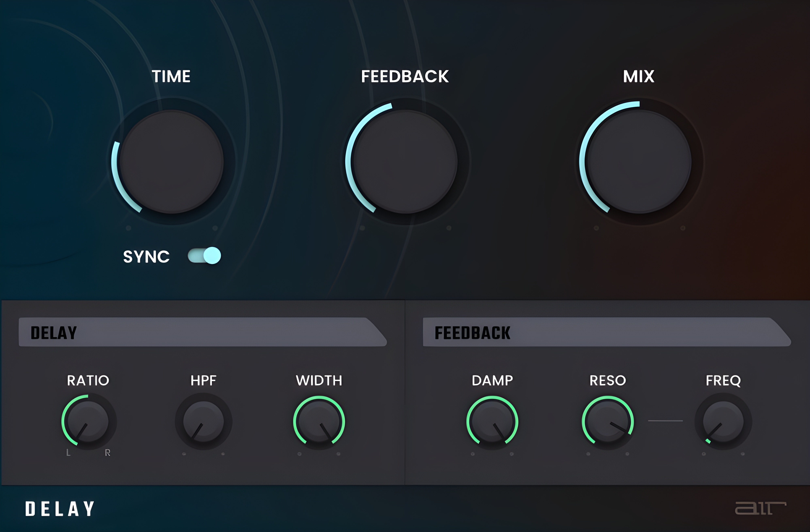Click the SYNC label text
The height and width of the screenshot is (532, 810).
click(x=146, y=256)
